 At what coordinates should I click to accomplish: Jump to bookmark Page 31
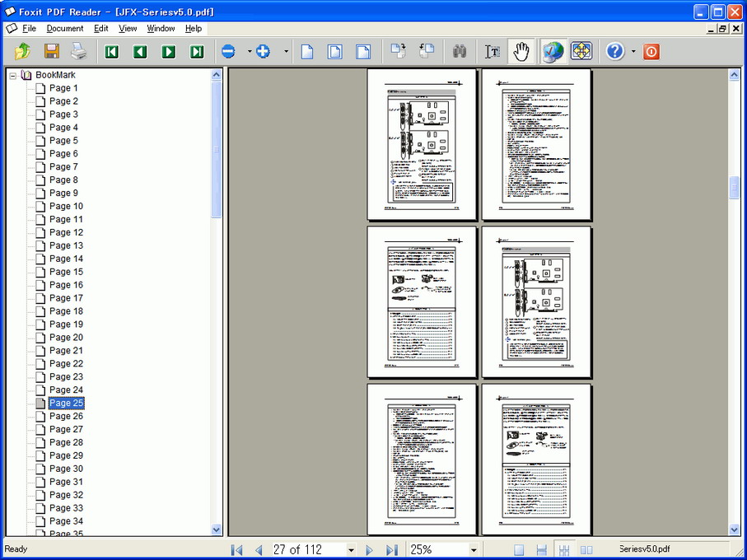[66, 482]
